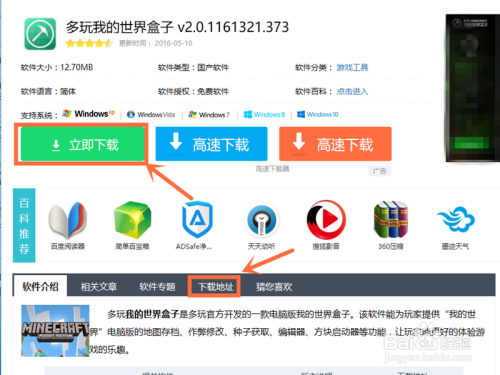500x375 pixels.
Task: Click the update date 2016-05-10
Action: tap(173, 43)
